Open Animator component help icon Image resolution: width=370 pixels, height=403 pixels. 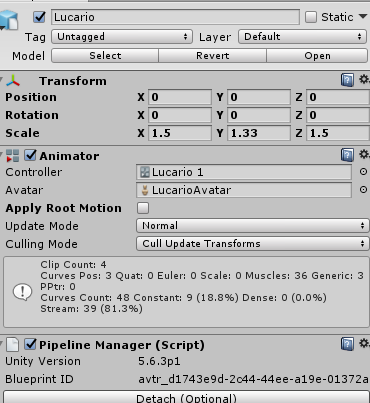pyautogui.click(x=347, y=155)
